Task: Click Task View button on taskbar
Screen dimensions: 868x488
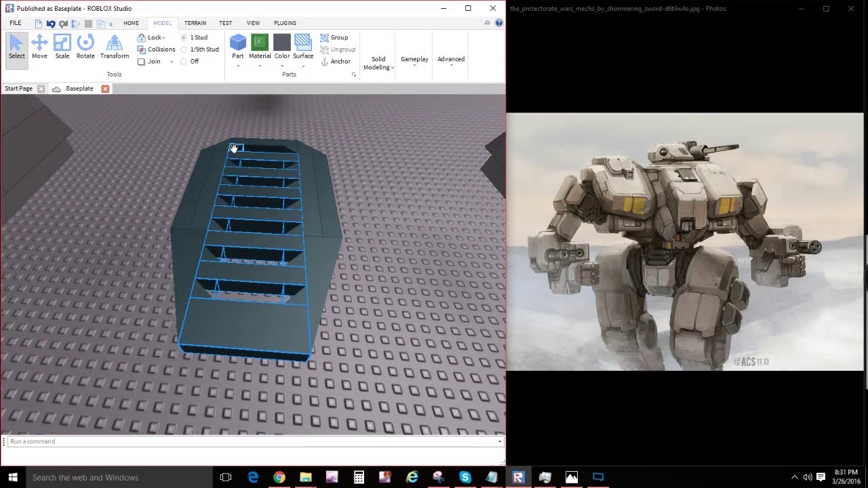Action: pyautogui.click(x=226, y=477)
